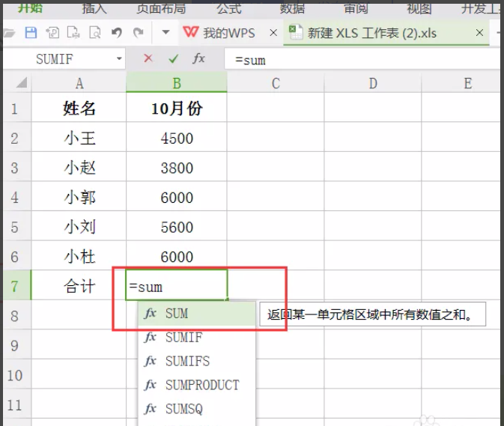Select column A header
Screen dimensions: 504x426
coord(79,83)
